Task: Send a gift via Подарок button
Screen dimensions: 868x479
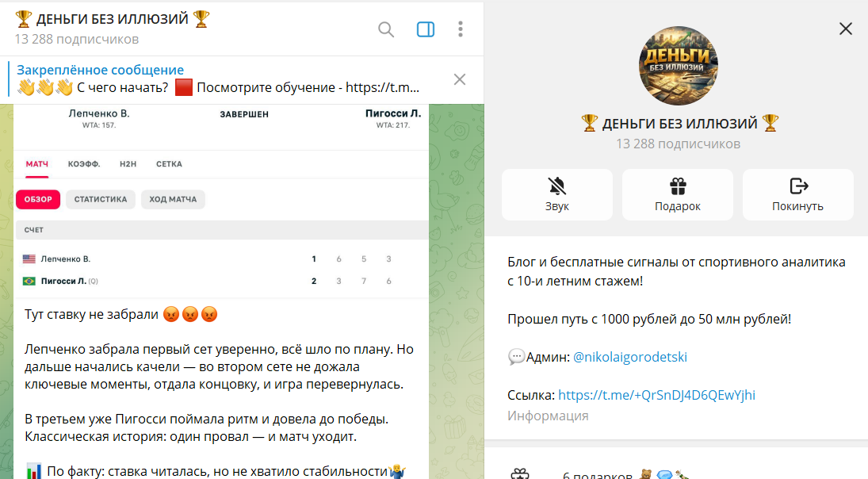Action: [x=678, y=194]
